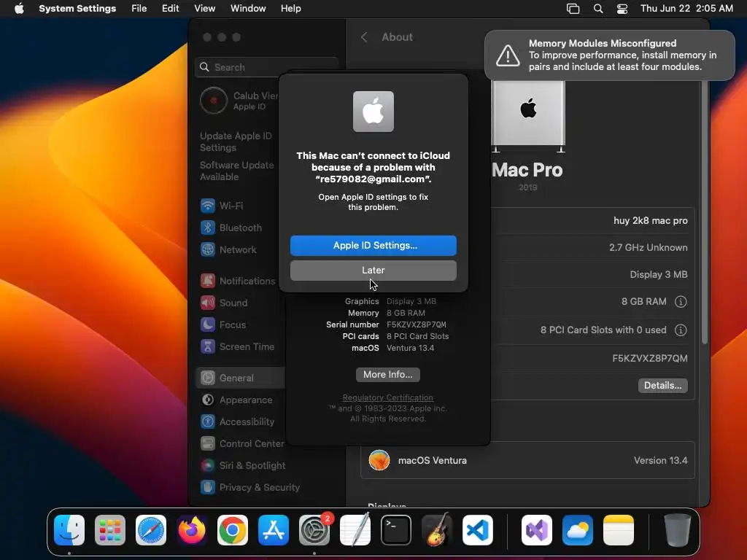This screenshot has height=560, width=747.
Task: Open the View menu
Action: tap(204, 9)
